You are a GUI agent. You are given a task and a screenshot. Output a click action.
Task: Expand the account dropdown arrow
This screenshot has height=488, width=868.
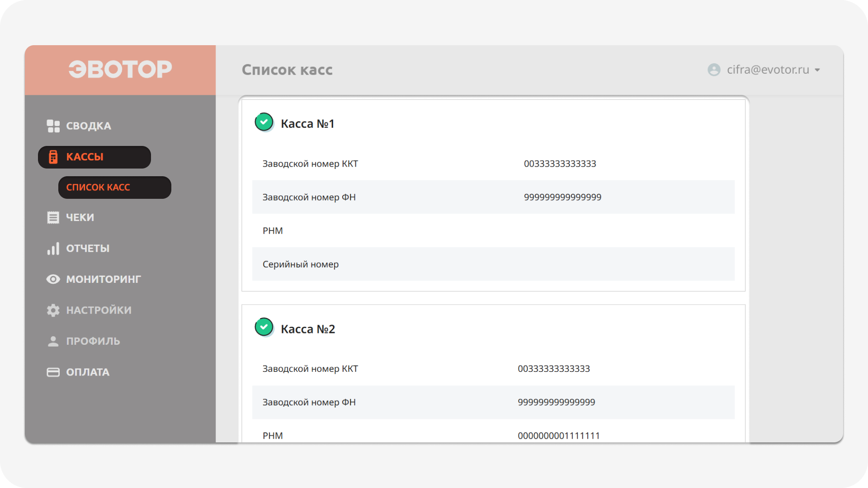coord(817,70)
